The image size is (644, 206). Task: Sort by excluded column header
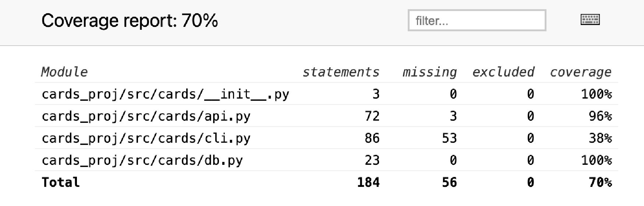point(503,72)
